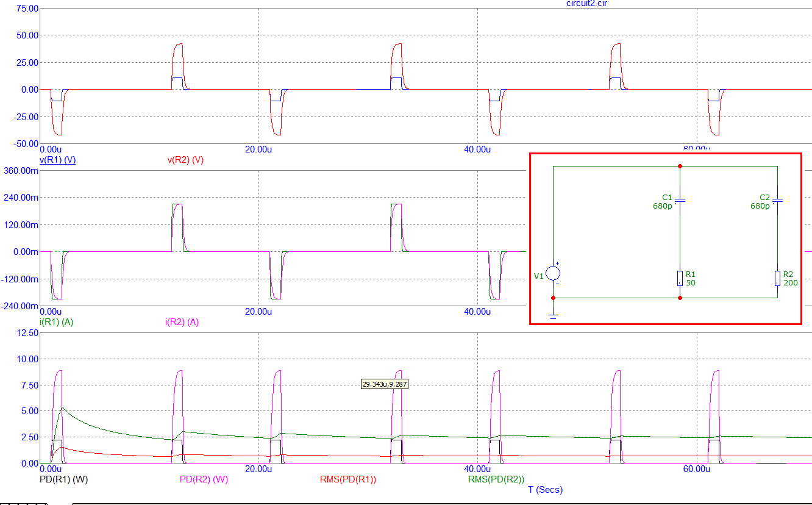Select the C2 capacitor symbol
This screenshot has height=505, width=812.
[x=777, y=200]
